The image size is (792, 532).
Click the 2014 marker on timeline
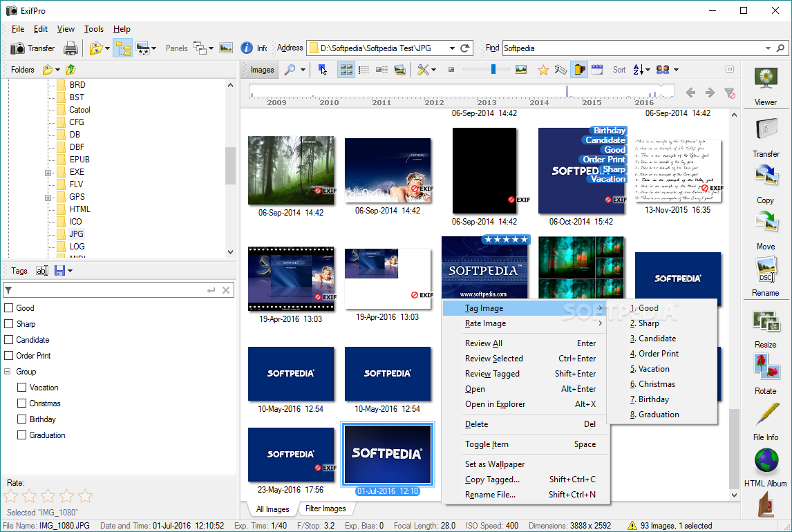click(x=539, y=102)
